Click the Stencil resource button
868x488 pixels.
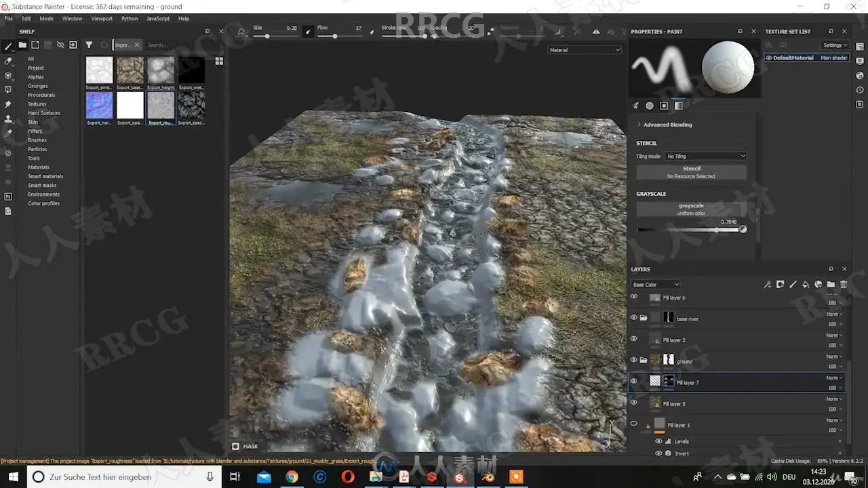pyautogui.click(x=691, y=172)
